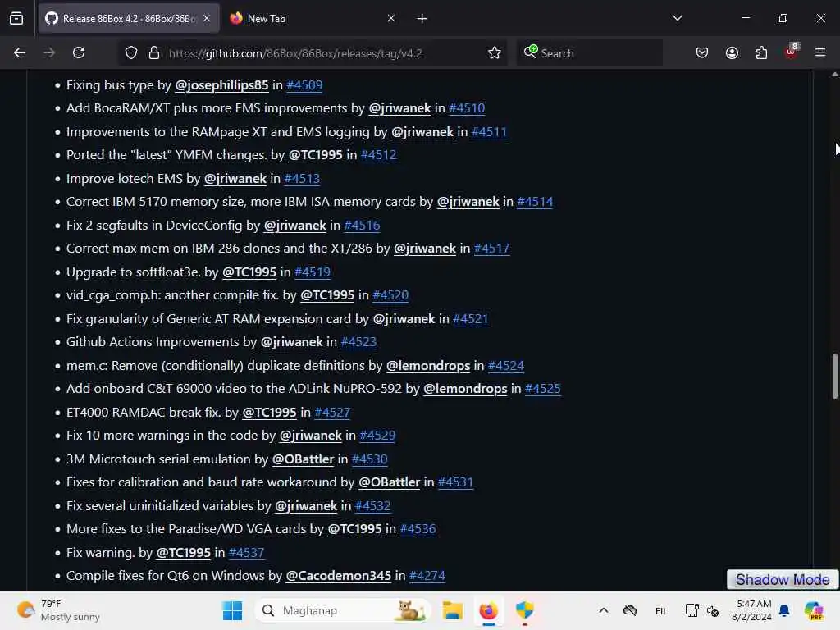Open pull request #4523

[358, 342]
